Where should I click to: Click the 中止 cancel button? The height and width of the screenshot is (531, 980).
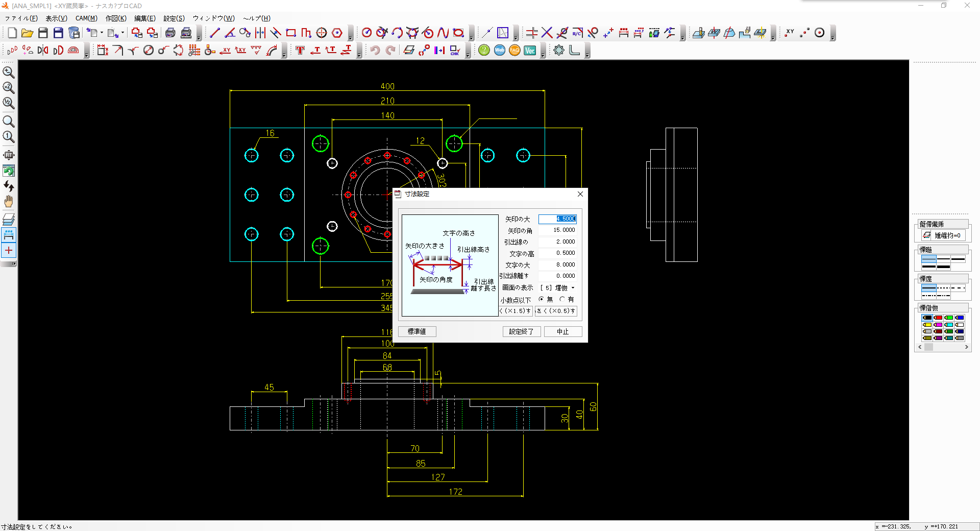tap(562, 332)
